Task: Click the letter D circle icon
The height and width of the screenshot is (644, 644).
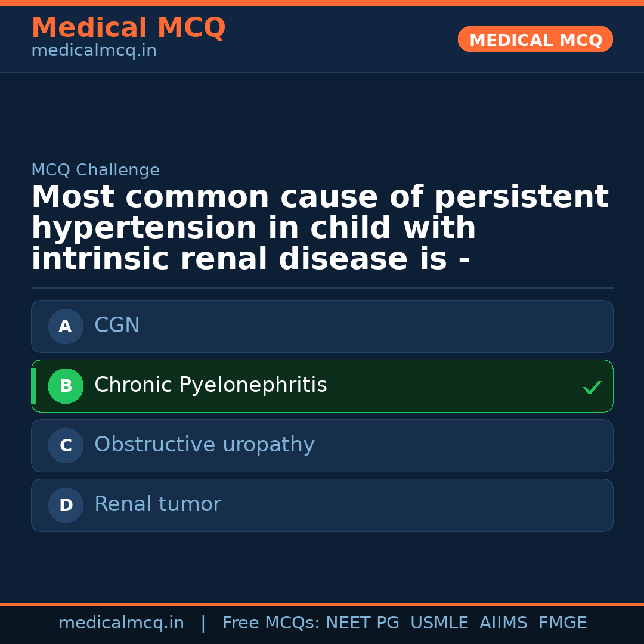Action: (x=66, y=505)
